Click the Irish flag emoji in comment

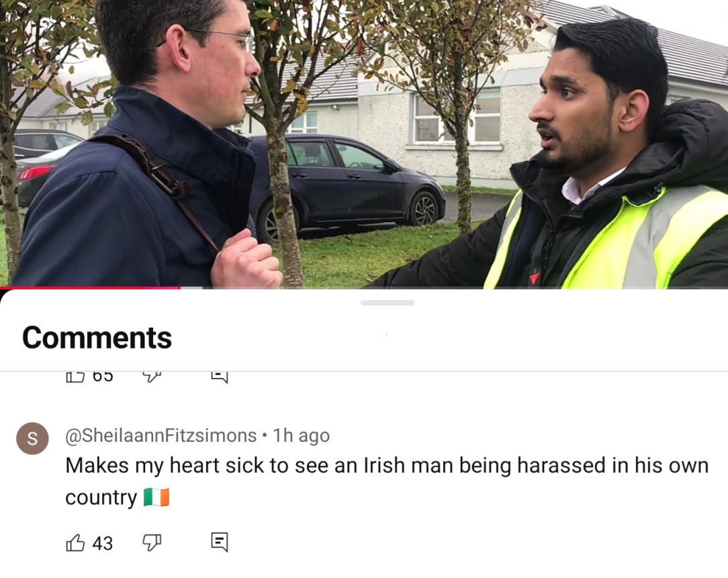[x=156, y=497]
